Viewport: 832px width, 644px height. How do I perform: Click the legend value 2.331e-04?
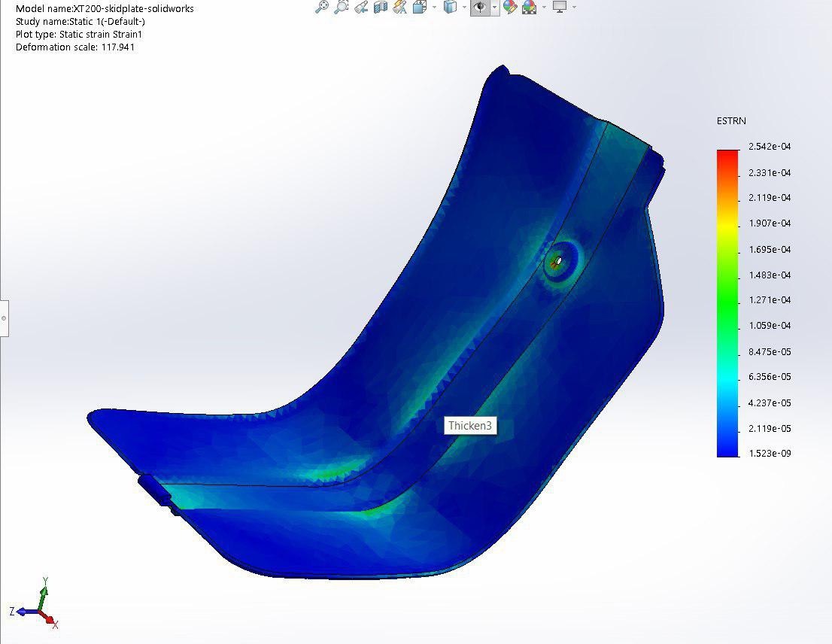pos(770,172)
